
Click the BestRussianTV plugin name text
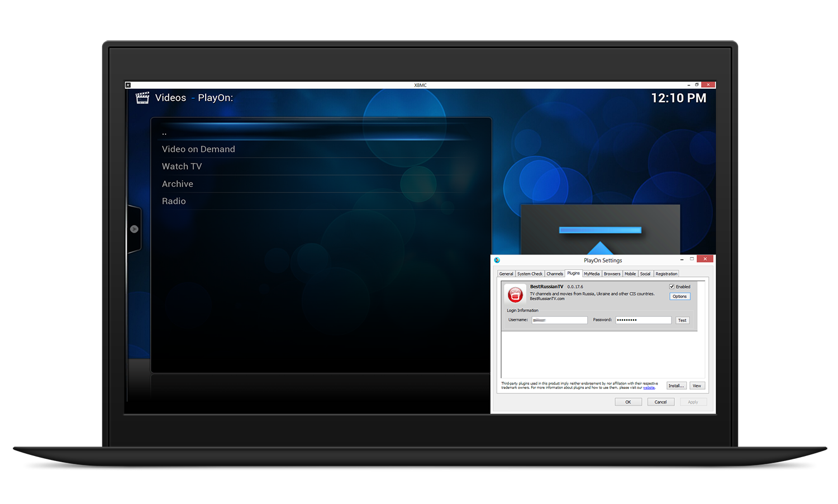click(x=546, y=287)
